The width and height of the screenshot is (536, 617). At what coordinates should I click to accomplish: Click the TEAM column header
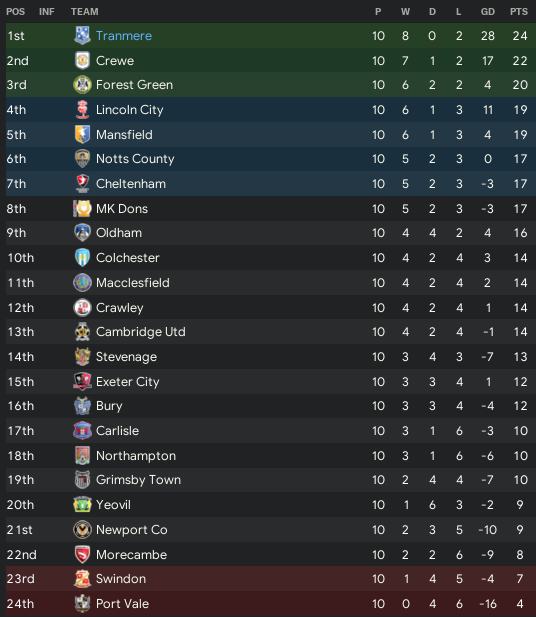85,12
